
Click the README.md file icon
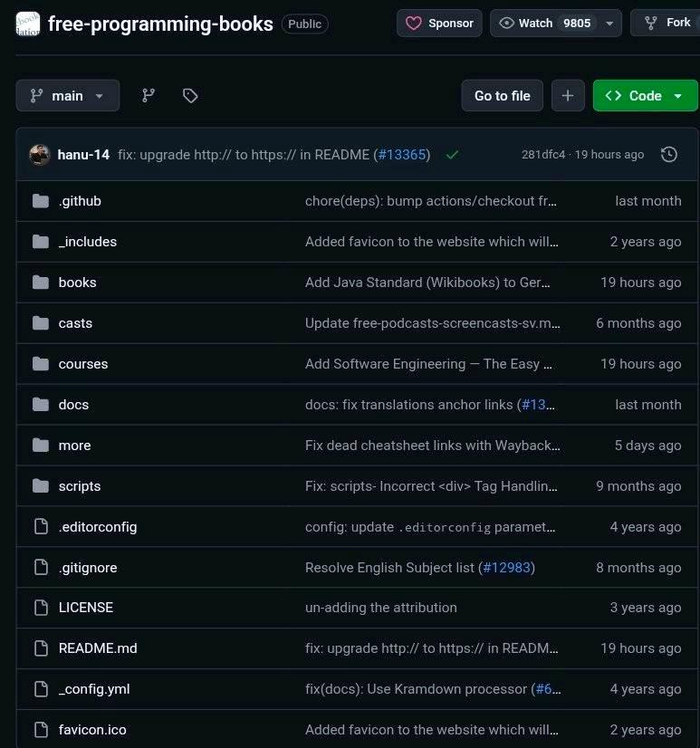click(41, 648)
